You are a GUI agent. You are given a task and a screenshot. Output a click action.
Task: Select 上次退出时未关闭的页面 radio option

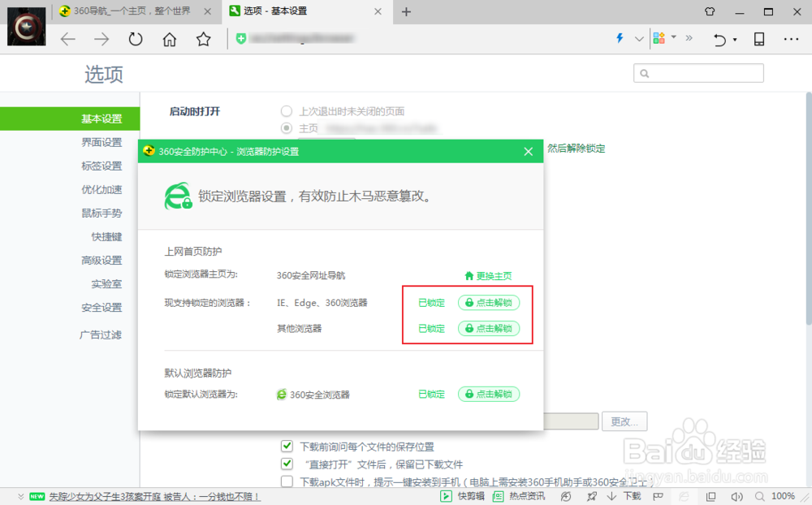click(287, 111)
